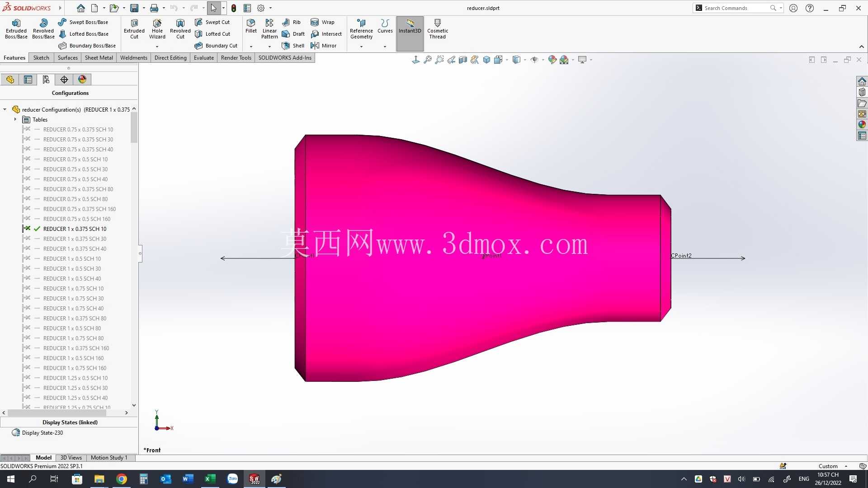The image size is (868, 488).
Task: Choose Swept Boss/Base feature
Action: click(x=83, y=22)
